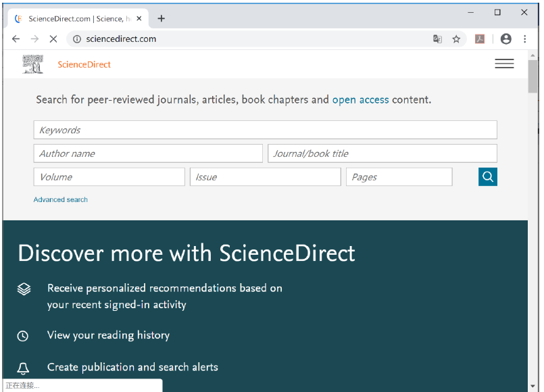This screenshot has width=544, height=392.
Task: Go back to the previous page
Action: (16, 39)
